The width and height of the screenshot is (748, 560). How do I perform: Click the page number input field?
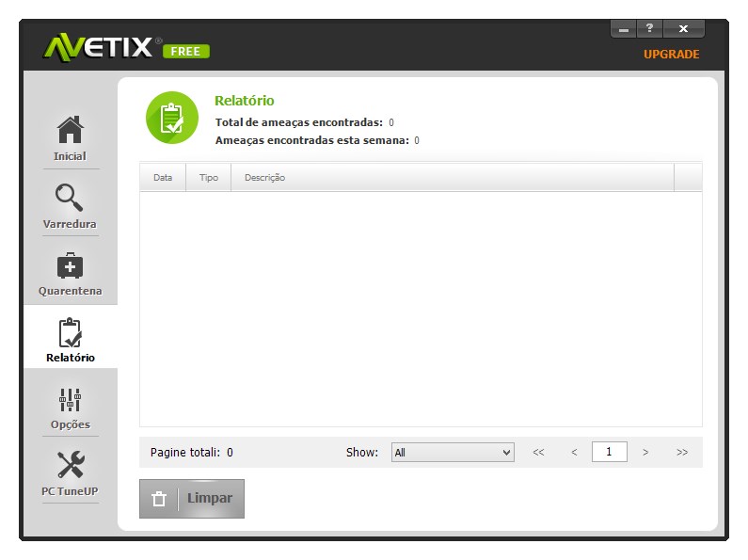(x=609, y=452)
